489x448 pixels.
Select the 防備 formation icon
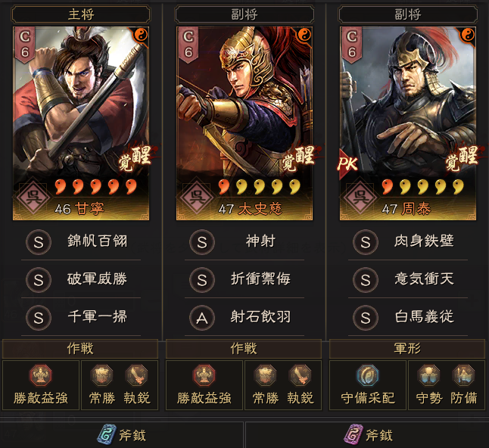point(463,375)
